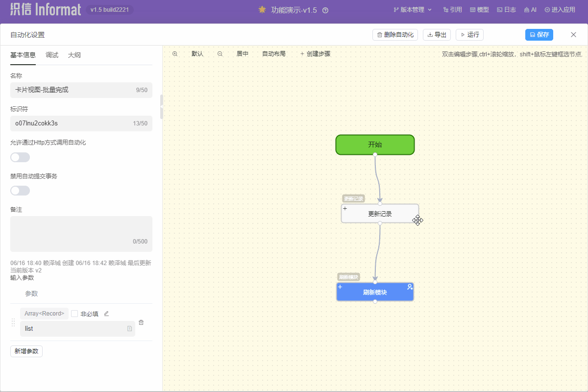Click the 自动布局 toolbar option
The height and width of the screenshot is (392, 588).
(273, 54)
